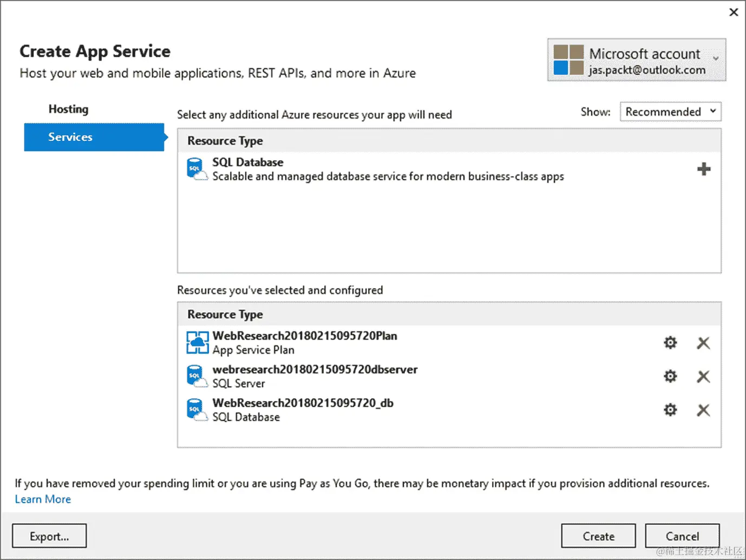Click Resource Type header of available resources

coord(225,141)
